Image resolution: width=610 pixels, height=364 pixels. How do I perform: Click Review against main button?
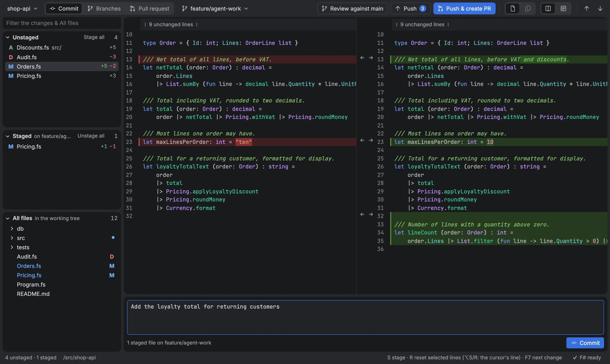[x=352, y=9]
